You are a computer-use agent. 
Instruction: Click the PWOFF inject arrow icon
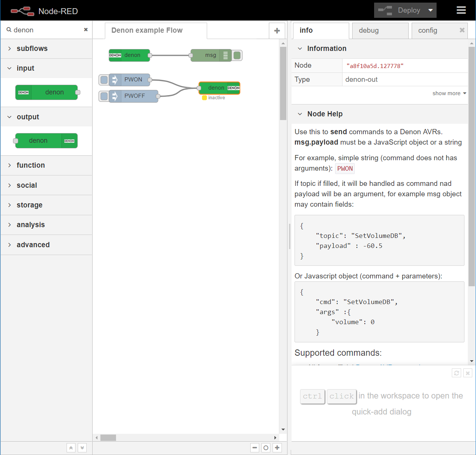[115, 96]
